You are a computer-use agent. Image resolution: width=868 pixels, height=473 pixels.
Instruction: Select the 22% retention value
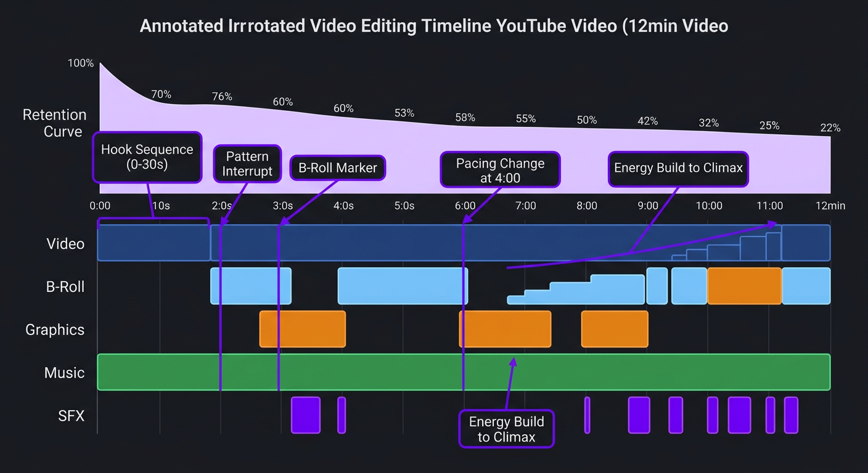click(830, 127)
